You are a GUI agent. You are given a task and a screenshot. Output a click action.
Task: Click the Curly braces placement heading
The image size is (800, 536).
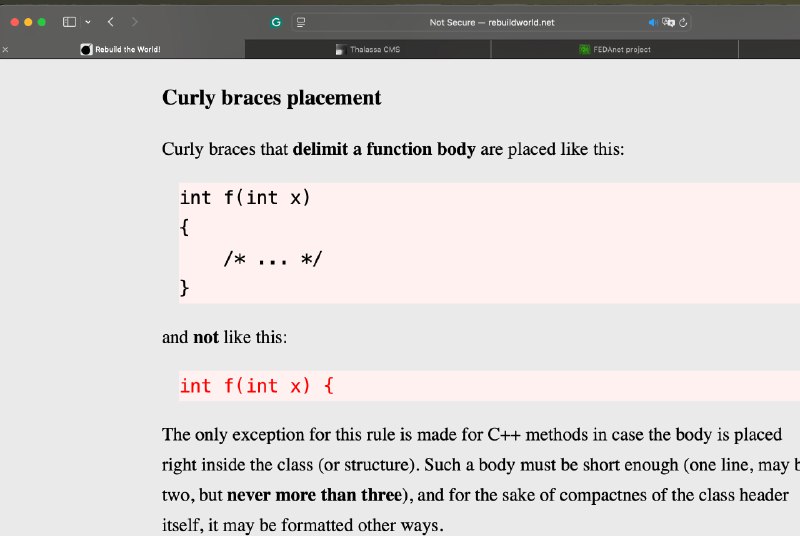pos(271,98)
